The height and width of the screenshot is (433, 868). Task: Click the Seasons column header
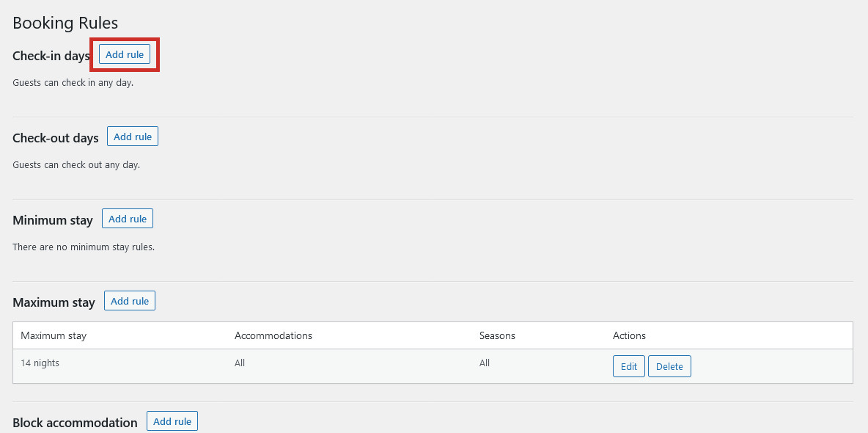(497, 335)
